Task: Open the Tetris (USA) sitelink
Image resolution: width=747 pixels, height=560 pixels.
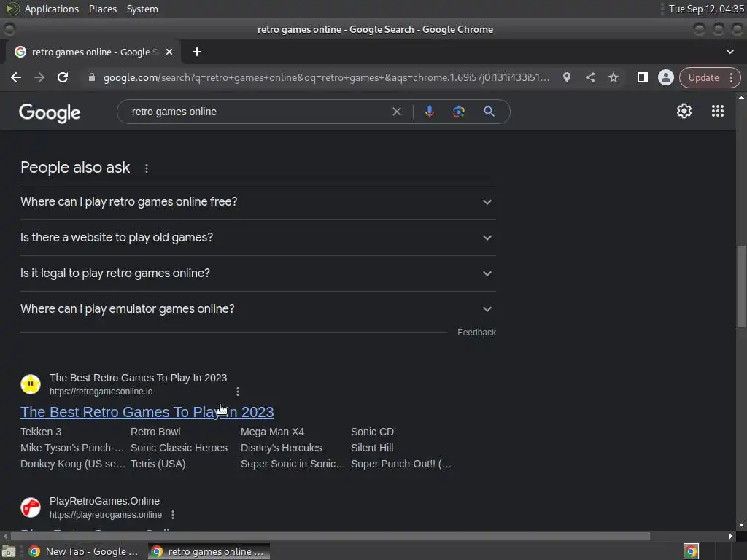Action: tap(158, 464)
